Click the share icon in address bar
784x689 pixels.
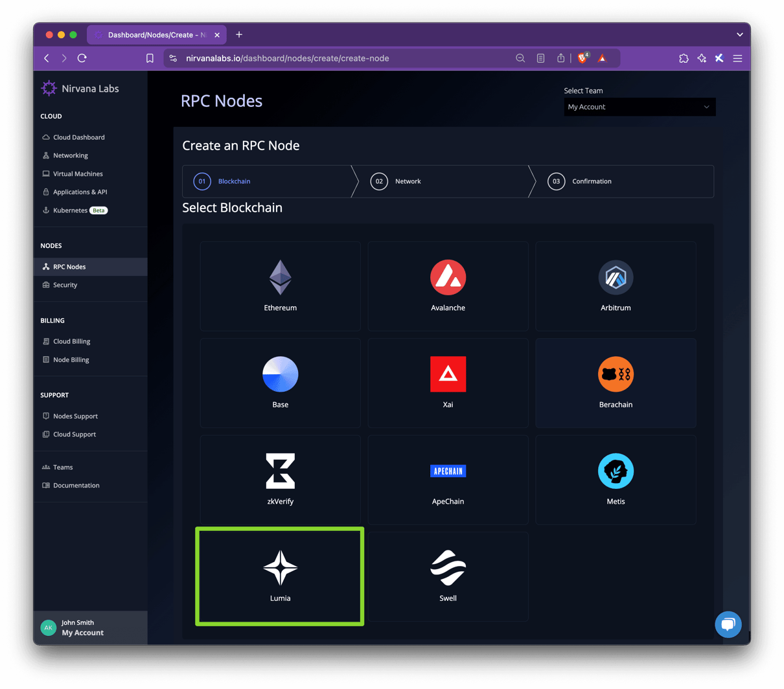point(561,58)
